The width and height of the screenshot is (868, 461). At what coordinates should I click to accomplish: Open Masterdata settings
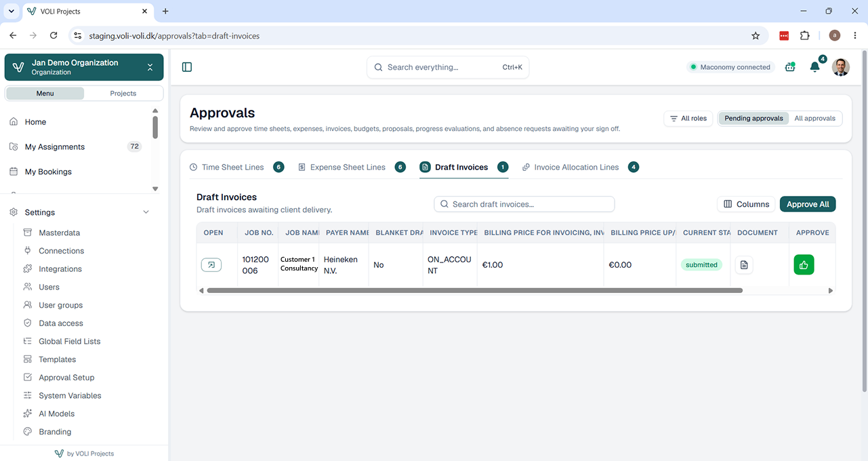coord(59,233)
